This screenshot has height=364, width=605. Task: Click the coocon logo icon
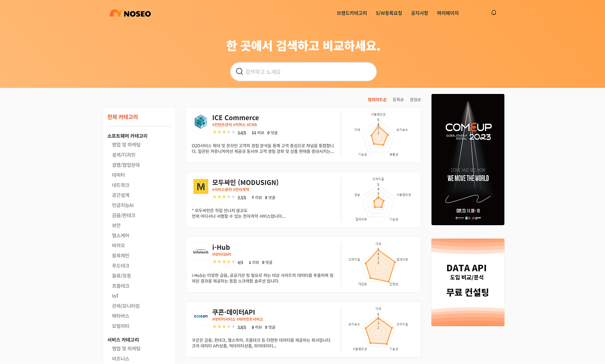[x=201, y=316]
